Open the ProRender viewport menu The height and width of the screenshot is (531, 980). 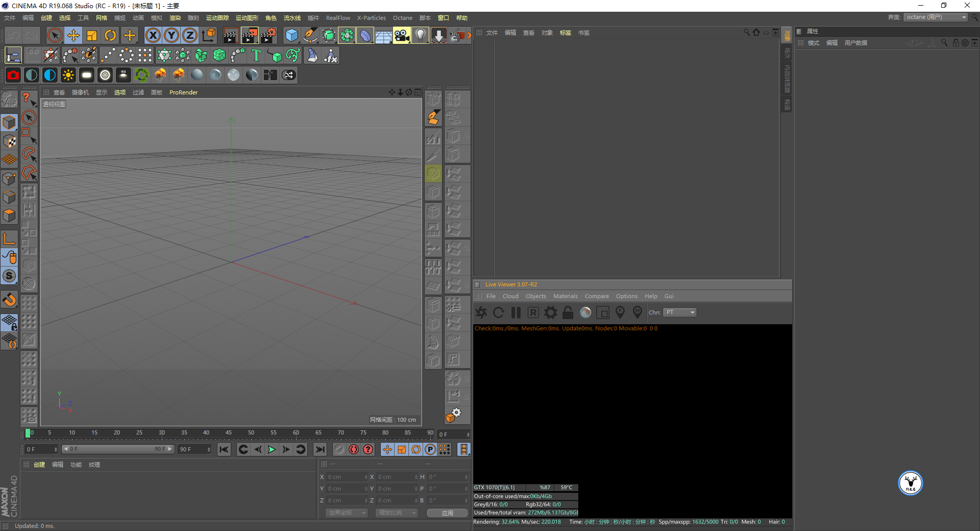(x=183, y=92)
